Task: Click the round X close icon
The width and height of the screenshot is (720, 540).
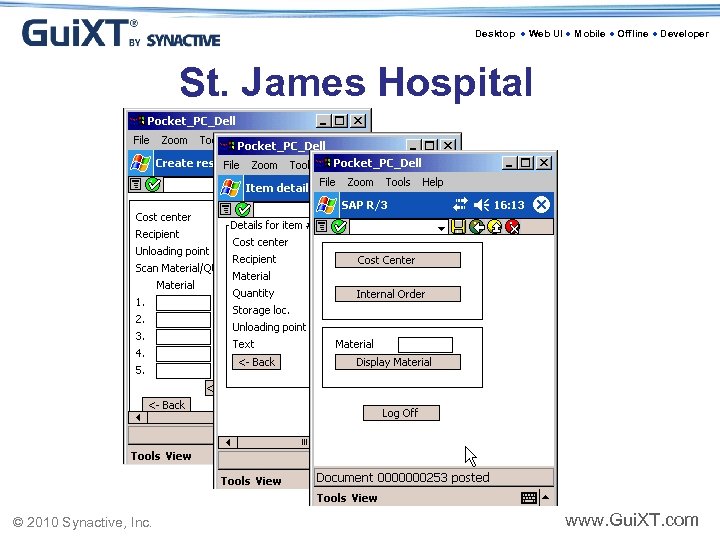Action: [541, 204]
